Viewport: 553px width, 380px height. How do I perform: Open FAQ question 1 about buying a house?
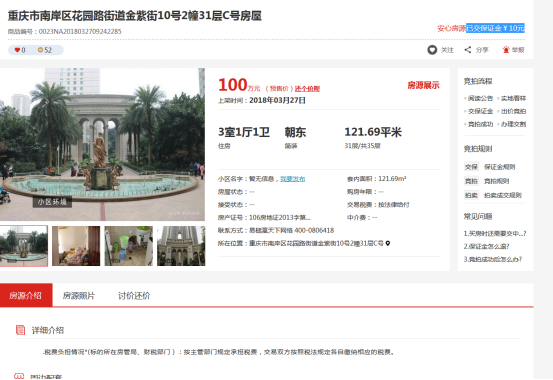pyautogui.click(x=495, y=233)
